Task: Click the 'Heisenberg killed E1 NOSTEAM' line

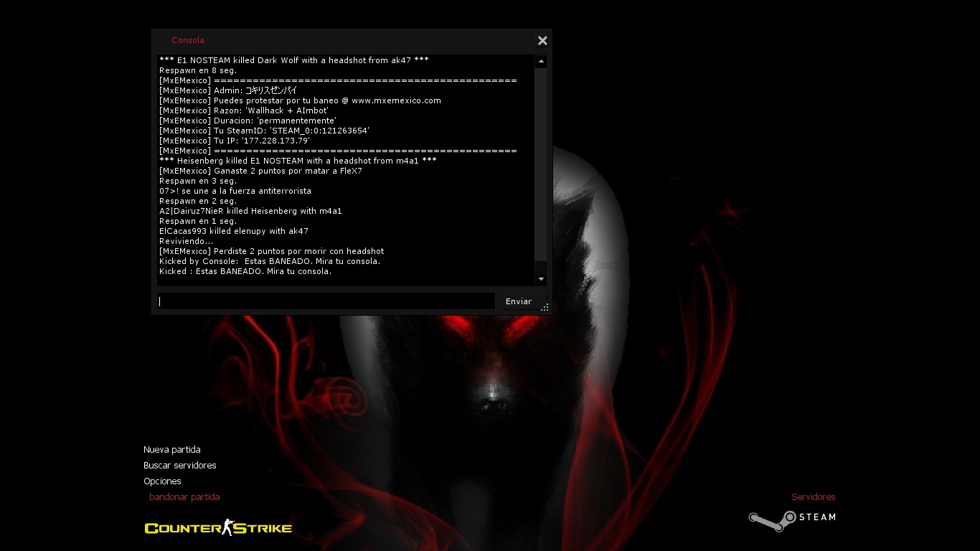Action: coord(298,161)
